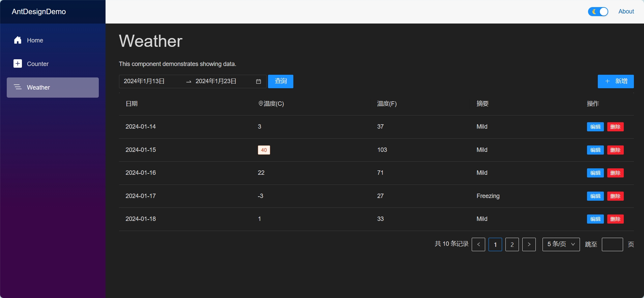644x298 pixels.
Task: Open the Counter menu item
Action: (x=53, y=64)
